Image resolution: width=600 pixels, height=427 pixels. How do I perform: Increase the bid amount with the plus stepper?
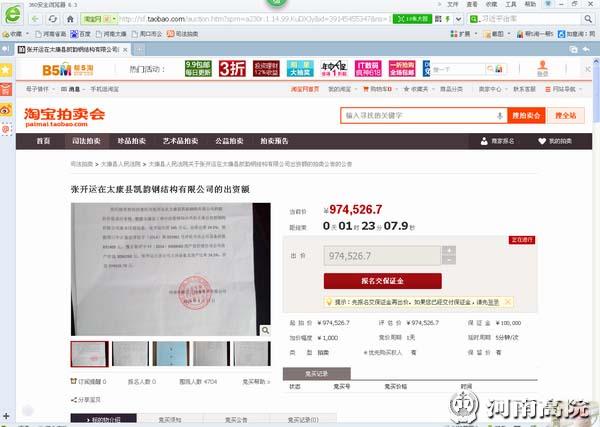tap(450, 251)
